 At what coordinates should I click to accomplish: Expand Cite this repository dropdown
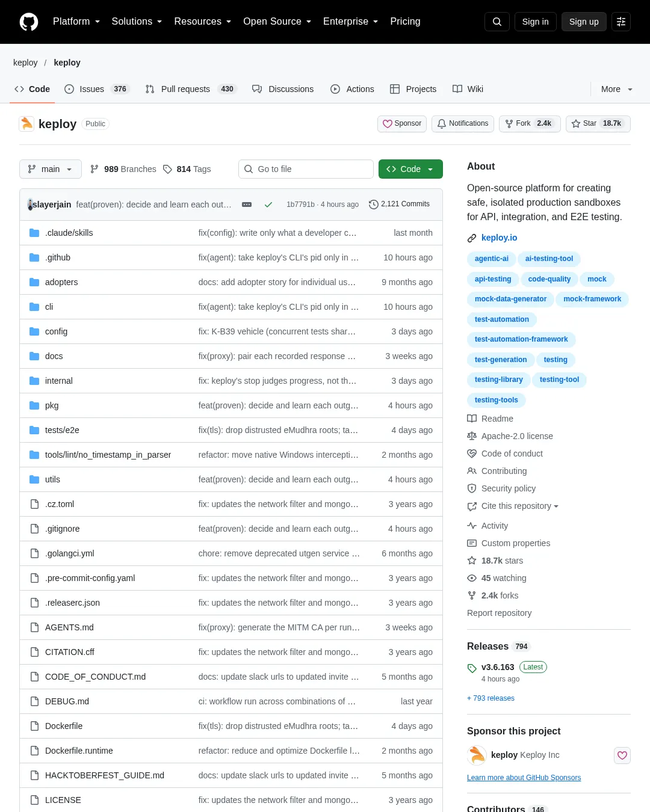[520, 506]
